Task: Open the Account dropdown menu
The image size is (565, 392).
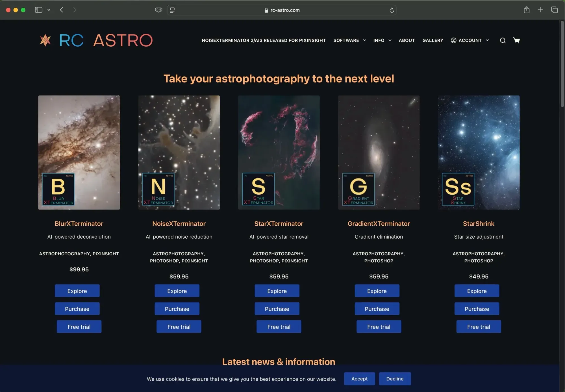Action: pos(470,40)
